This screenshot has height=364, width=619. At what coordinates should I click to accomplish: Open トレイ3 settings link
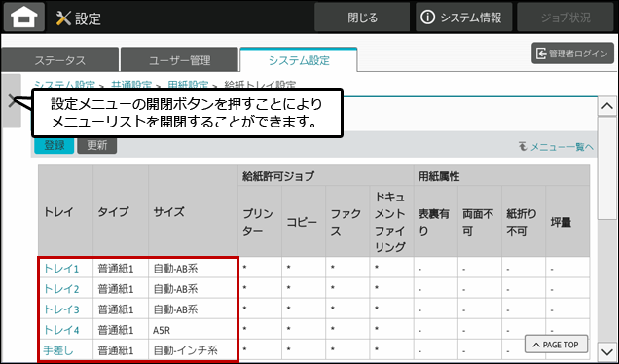pos(61,309)
